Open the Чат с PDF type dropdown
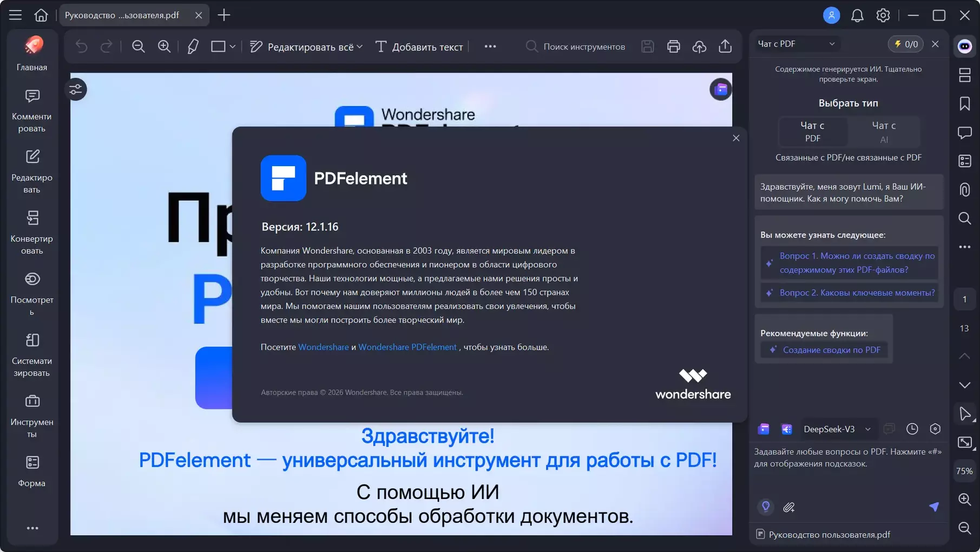The image size is (980, 552). pos(796,44)
